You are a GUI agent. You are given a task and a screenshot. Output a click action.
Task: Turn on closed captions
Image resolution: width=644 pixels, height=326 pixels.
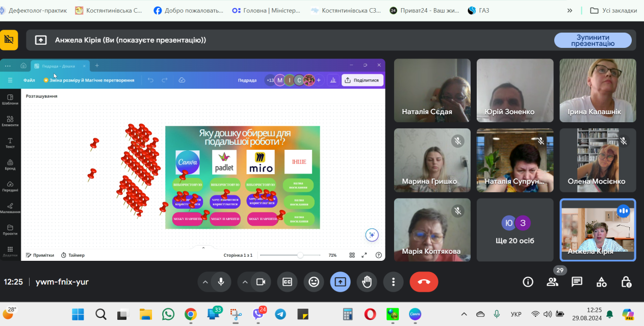coord(287,282)
